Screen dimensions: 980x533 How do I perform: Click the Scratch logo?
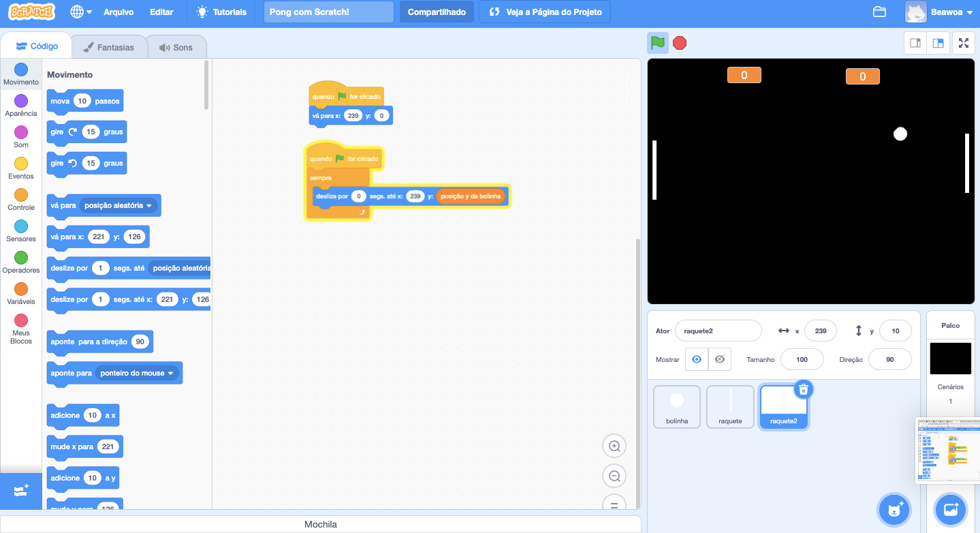point(31,12)
